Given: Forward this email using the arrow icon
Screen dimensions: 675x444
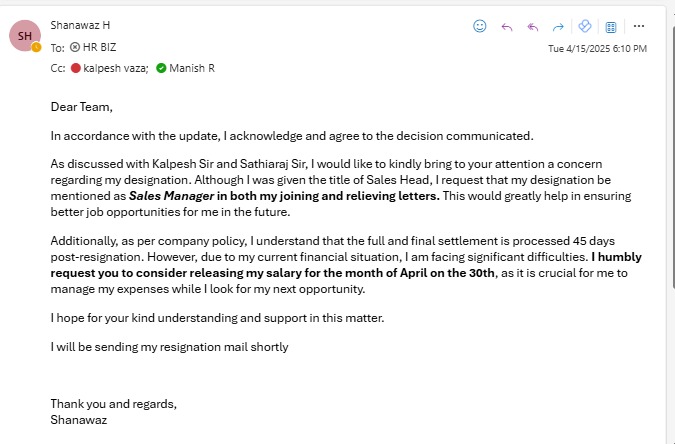Looking at the screenshot, I should point(559,26).
